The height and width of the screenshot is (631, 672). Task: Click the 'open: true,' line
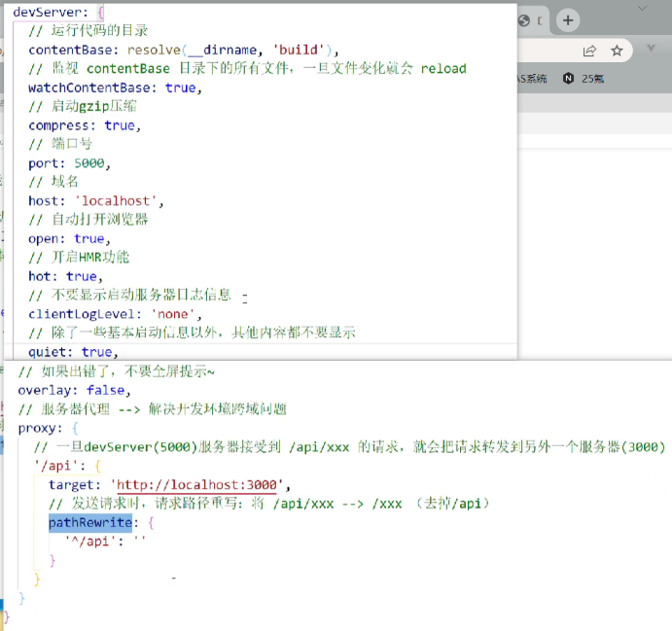point(69,238)
